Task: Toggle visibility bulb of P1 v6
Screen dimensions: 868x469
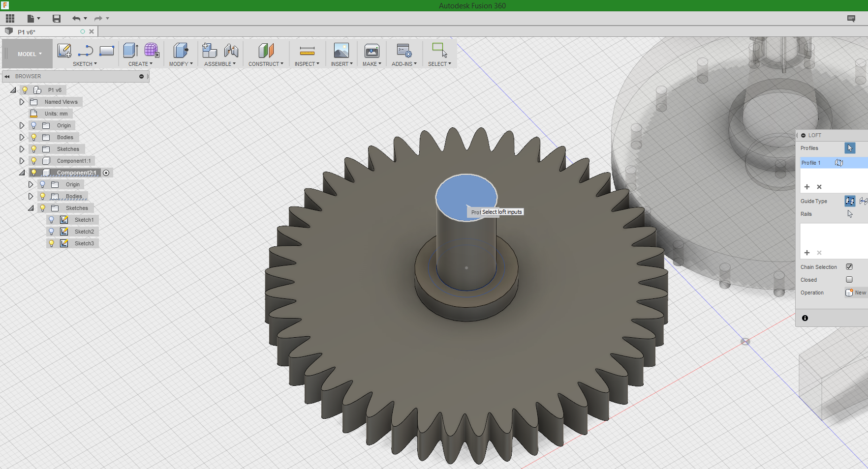Action: pyautogui.click(x=25, y=90)
